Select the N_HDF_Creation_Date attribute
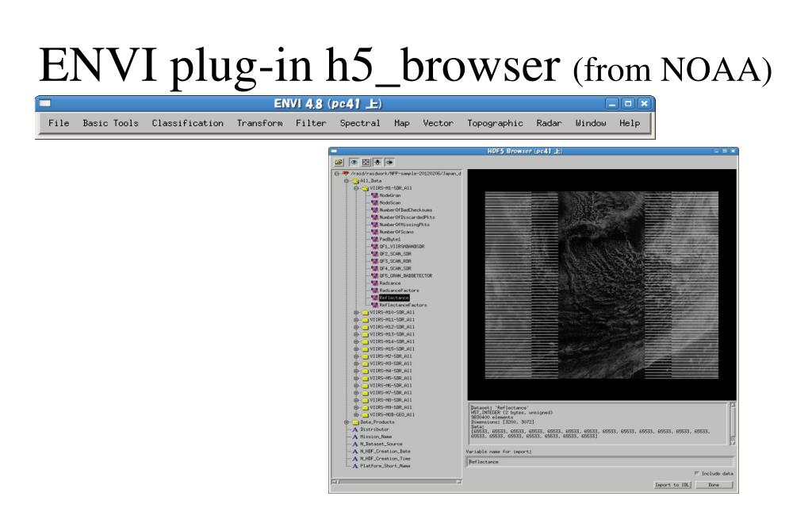Viewport: 812px width, 508px height. click(385, 452)
